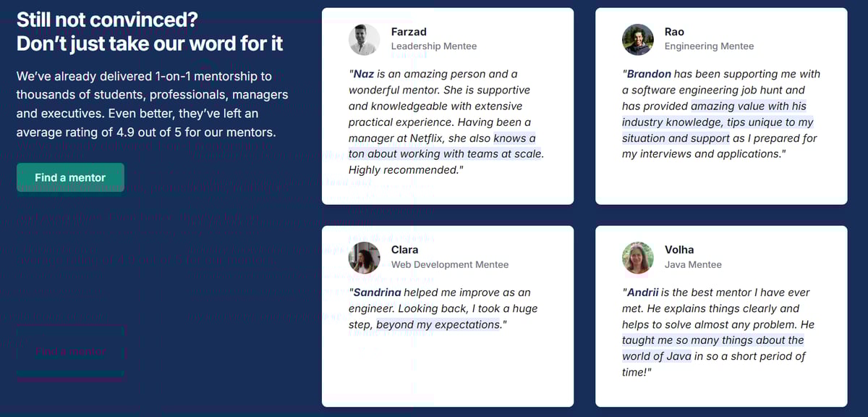Image resolution: width=868 pixels, height=417 pixels.
Task: Open Rao's profile photo
Action: tap(637, 39)
